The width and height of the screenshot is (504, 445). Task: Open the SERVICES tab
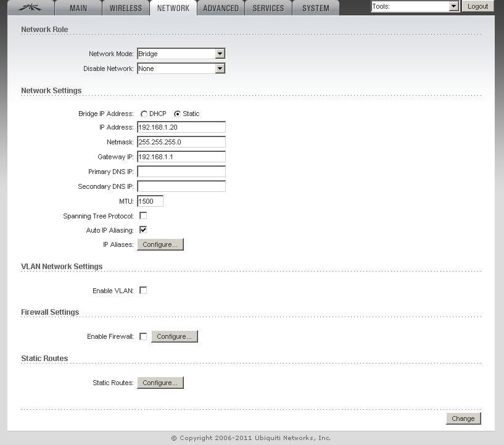268,8
